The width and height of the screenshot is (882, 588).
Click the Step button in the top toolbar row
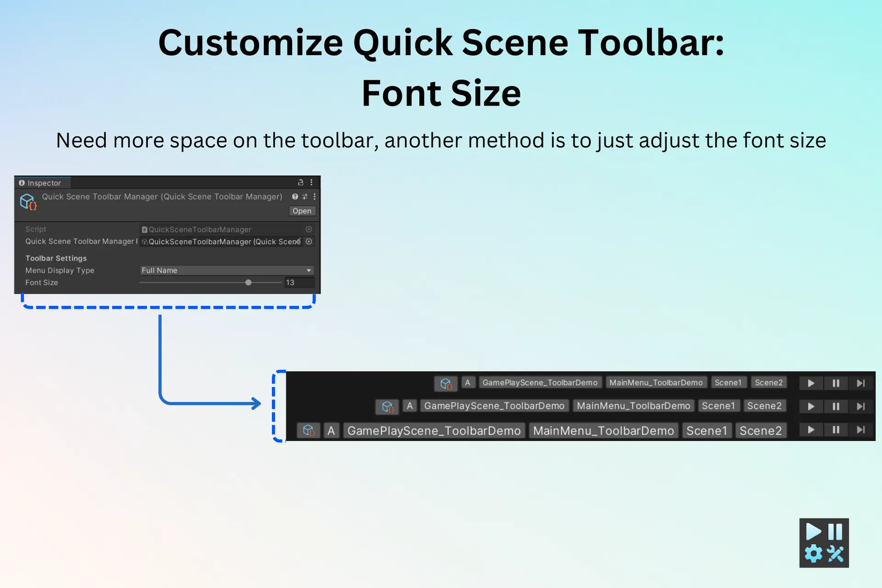(861, 383)
